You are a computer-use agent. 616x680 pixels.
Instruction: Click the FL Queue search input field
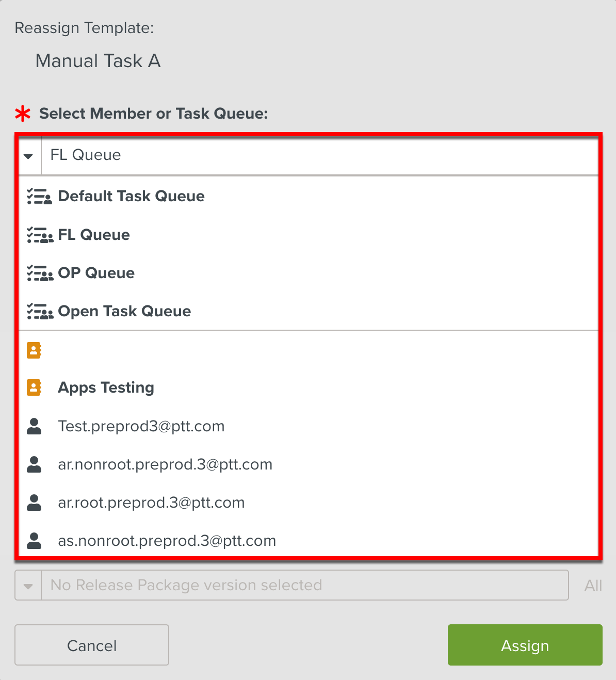tap(320, 155)
